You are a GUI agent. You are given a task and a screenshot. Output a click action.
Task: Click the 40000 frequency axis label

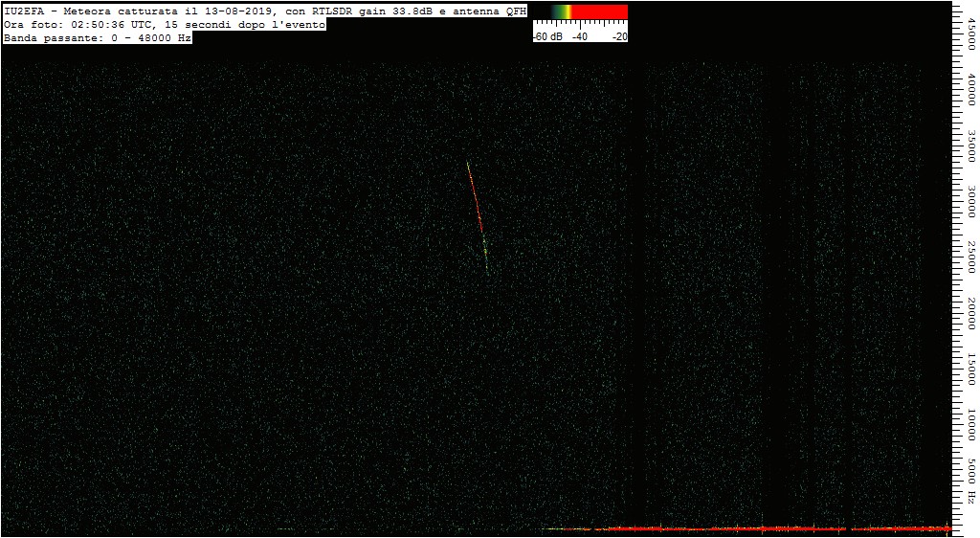[970, 90]
